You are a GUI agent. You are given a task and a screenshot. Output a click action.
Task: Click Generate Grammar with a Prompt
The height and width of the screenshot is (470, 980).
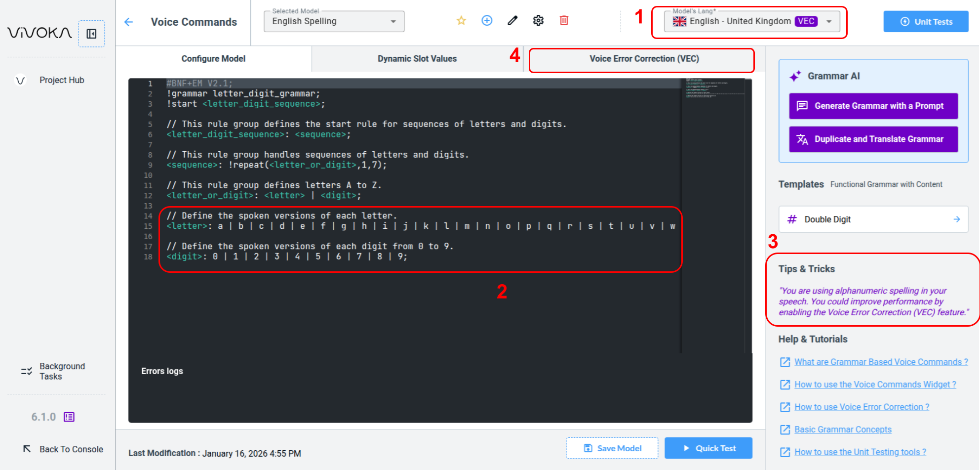[873, 106]
